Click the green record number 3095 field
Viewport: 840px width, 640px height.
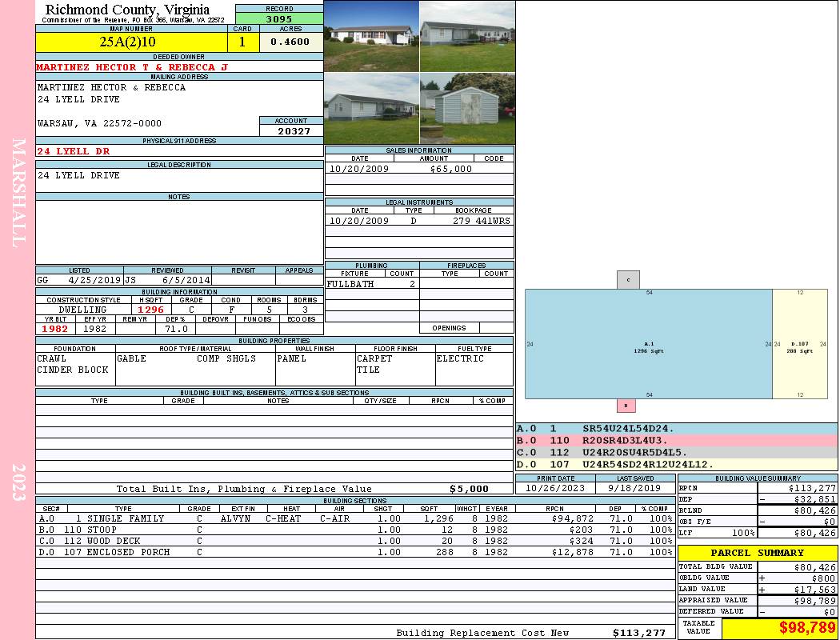pos(279,18)
